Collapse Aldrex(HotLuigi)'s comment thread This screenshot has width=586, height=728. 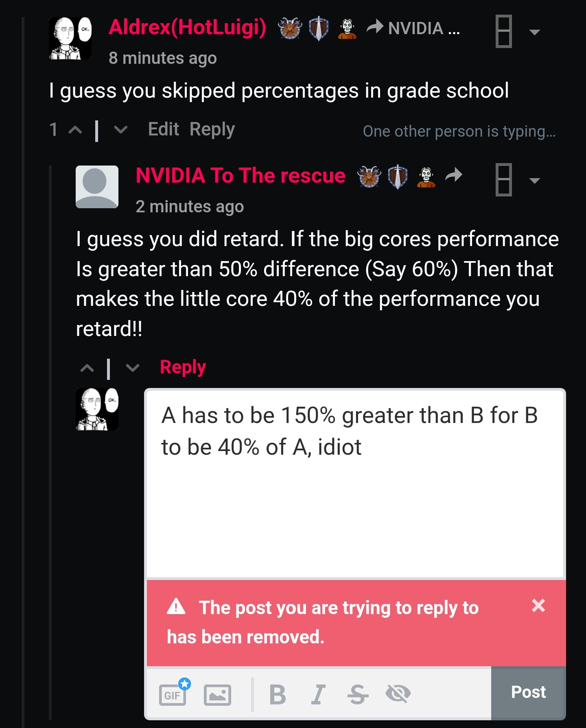tap(503, 31)
